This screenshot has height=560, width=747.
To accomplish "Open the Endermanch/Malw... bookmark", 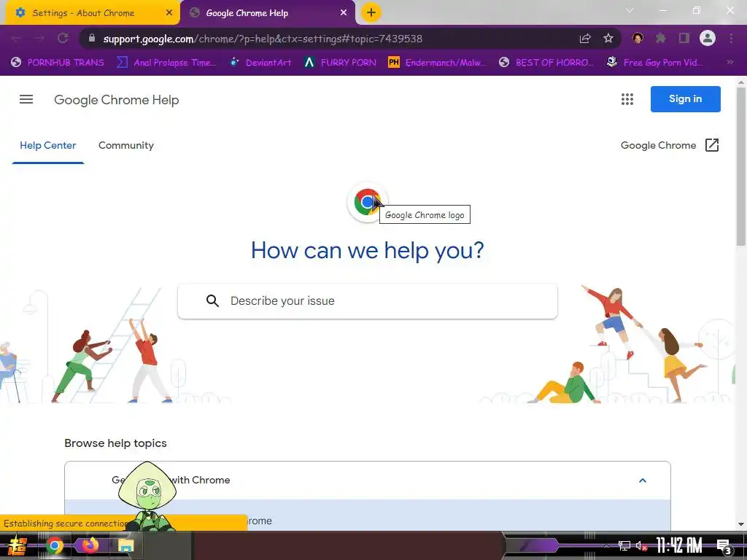I will click(438, 63).
